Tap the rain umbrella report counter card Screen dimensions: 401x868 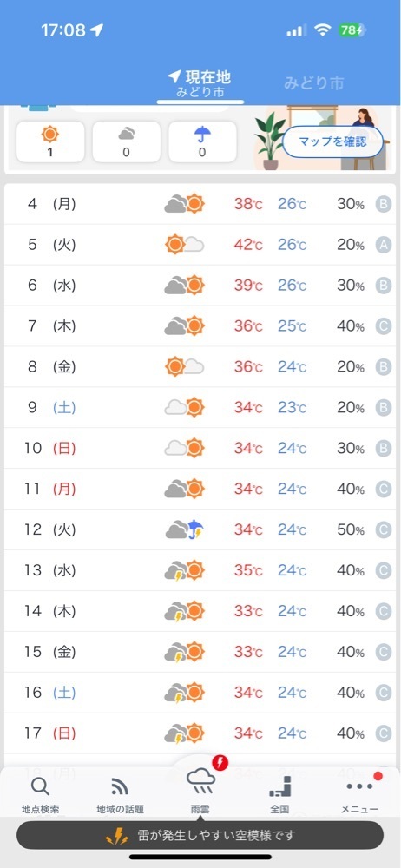[x=202, y=141]
